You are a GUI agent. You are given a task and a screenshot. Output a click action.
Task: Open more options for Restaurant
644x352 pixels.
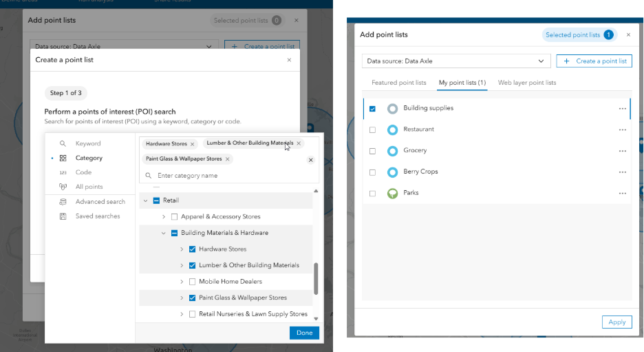pos(623,130)
